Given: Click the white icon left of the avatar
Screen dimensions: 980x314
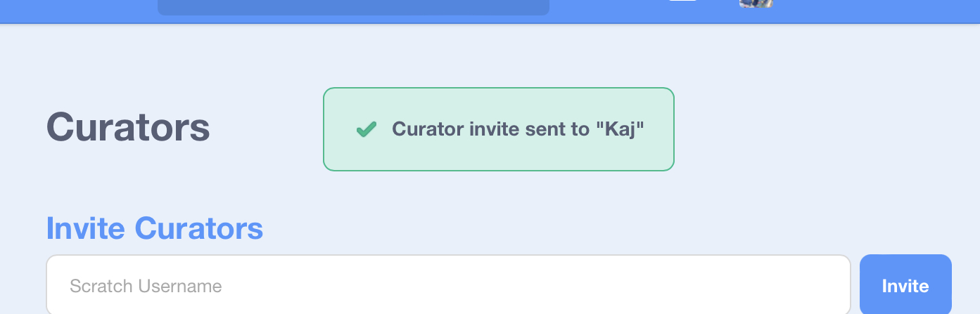Looking at the screenshot, I should click(x=682, y=2).
